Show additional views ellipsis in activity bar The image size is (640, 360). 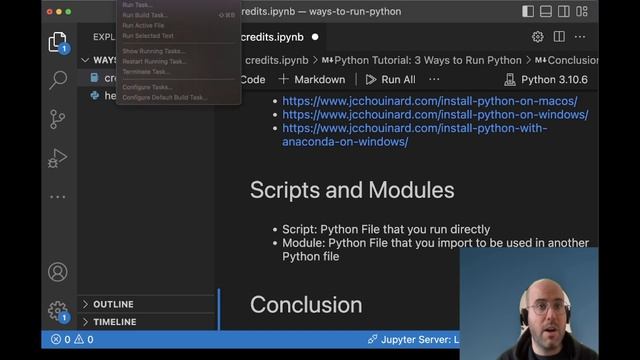click(58, 197)
